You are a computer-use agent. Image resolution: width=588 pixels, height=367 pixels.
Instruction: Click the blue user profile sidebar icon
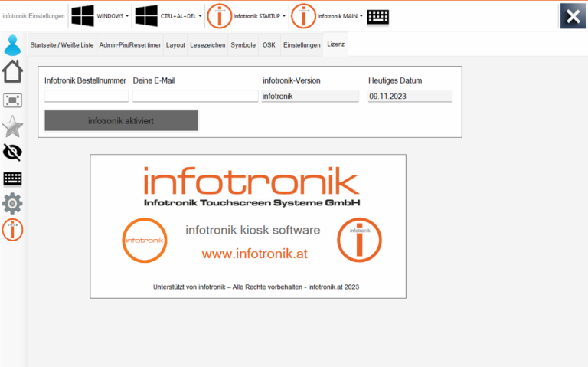(12, 45)
